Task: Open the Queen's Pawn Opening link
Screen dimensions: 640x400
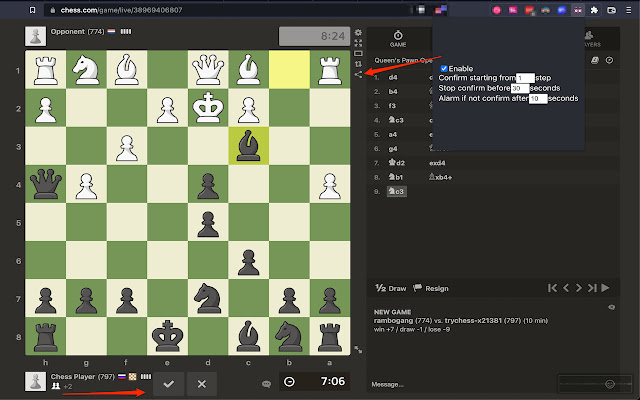Action: point(403,60)
